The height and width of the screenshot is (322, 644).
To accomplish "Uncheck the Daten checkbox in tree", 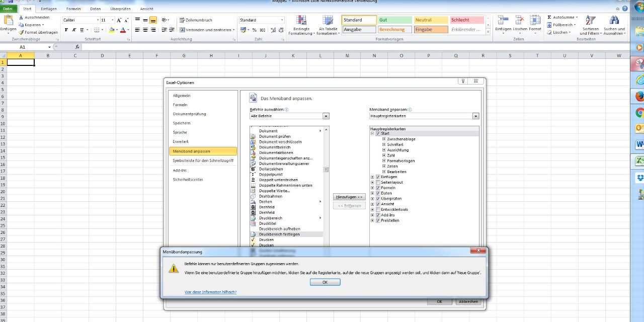I will (378, 193).
